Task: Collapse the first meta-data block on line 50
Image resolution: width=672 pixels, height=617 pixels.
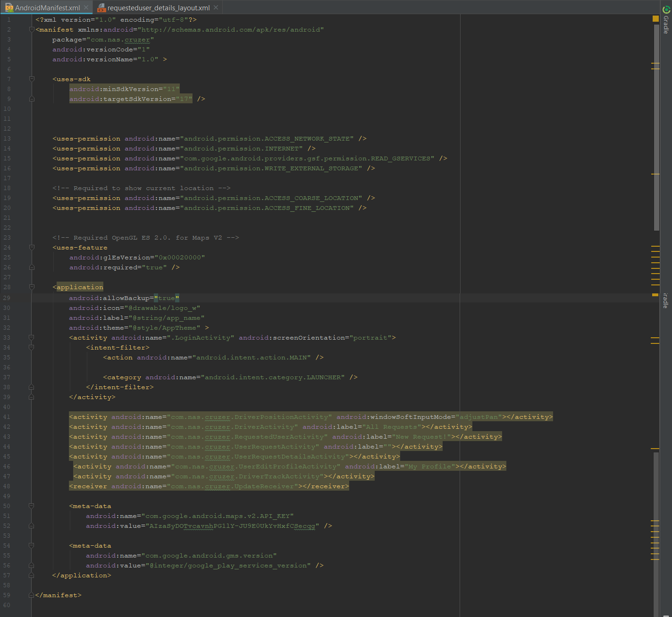Action: click(32, 506)
